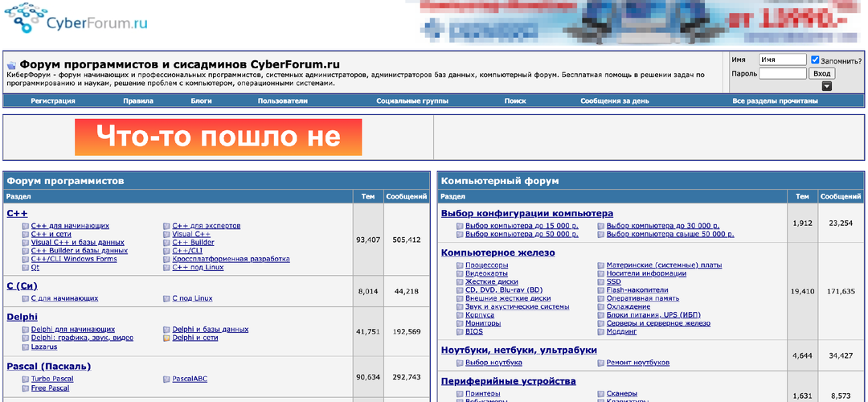
Task: Open the C++ section heading link
Action: pos(17,214)
